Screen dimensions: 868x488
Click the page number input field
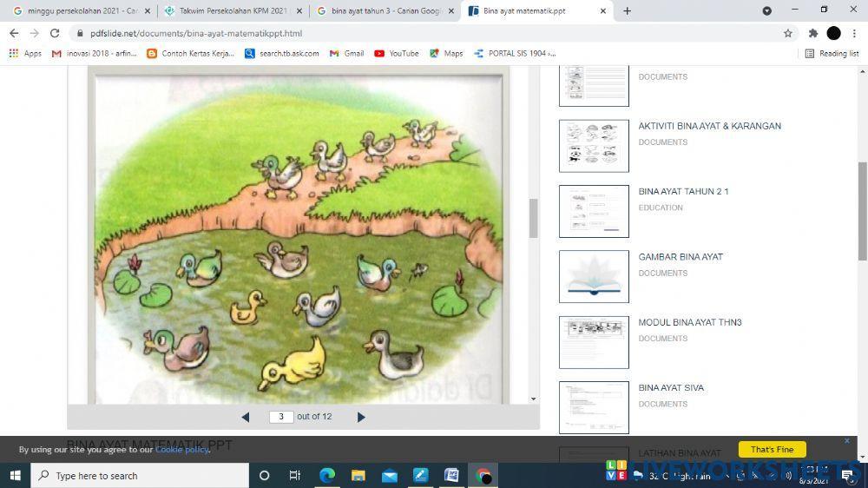pyautogui.click(x=280, y=417)
